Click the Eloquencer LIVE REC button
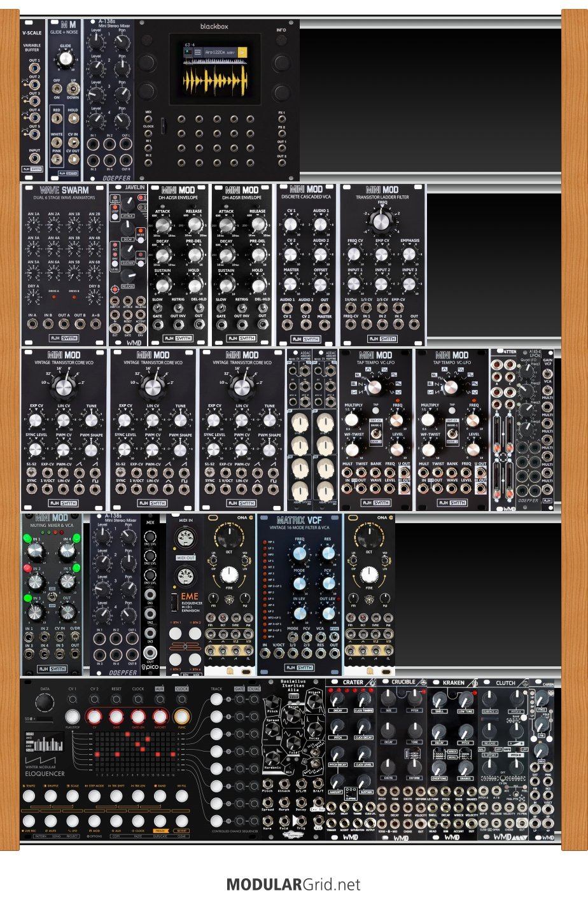588x898 pixels. pyautogui.click(x=29, y=821)
